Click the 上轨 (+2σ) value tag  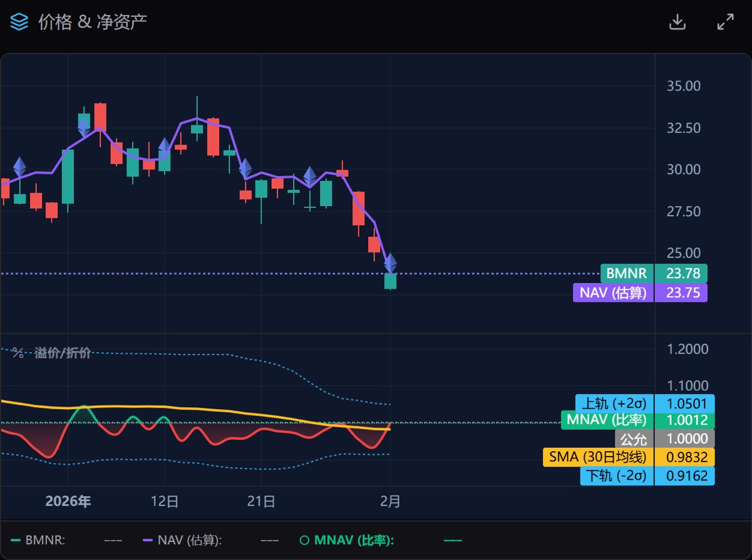click(x=645, y=403)
